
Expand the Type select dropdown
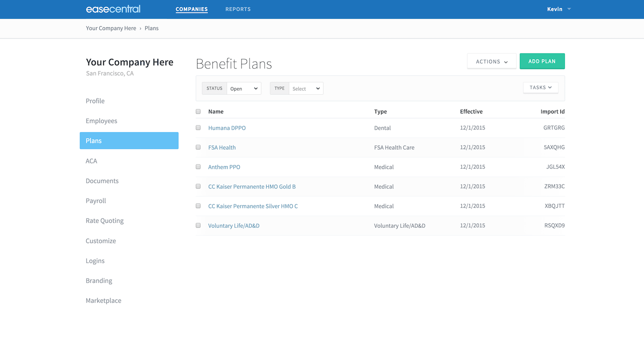pyautogui.click(x=306, y=88)
